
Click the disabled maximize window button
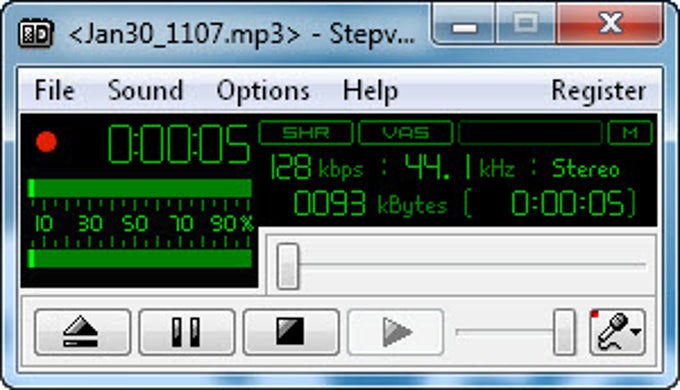click(x=526, y=25)
